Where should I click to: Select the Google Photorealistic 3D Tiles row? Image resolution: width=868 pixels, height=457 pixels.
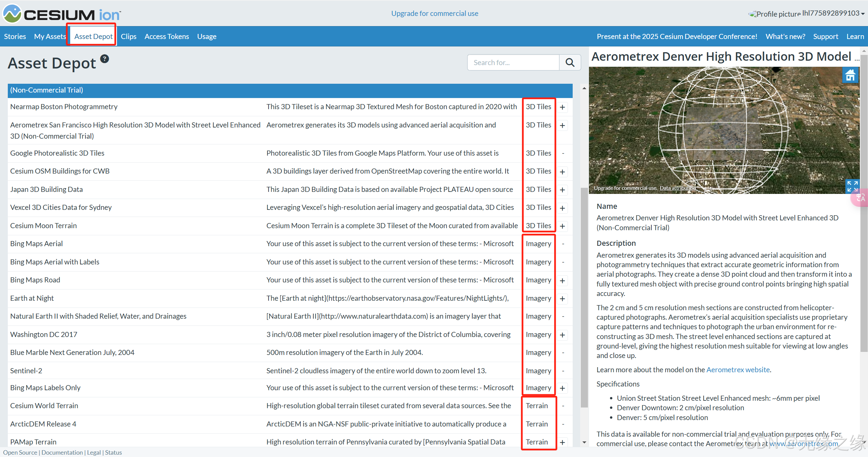point(57,153)
